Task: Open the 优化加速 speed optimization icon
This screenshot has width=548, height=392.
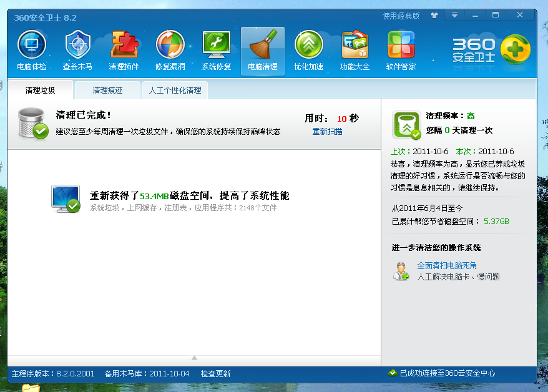Action: pos(308,45)
